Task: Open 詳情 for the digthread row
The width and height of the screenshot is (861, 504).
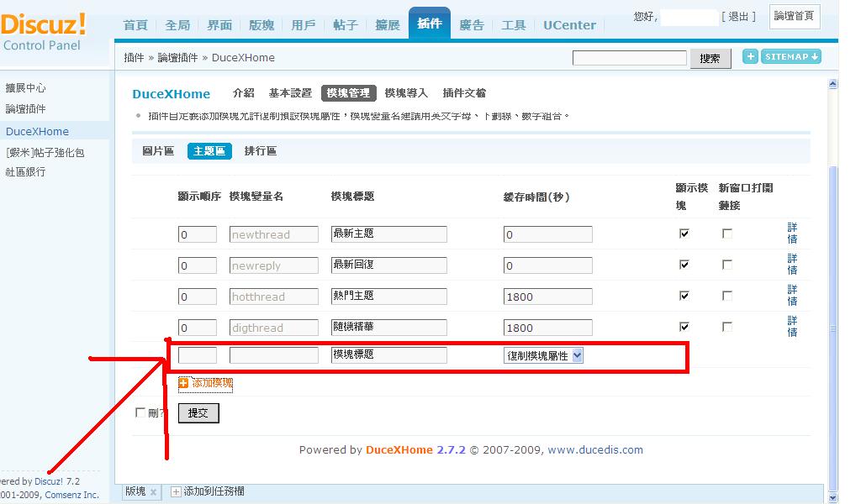Action: pyautogui.click(x=792, y=326)
